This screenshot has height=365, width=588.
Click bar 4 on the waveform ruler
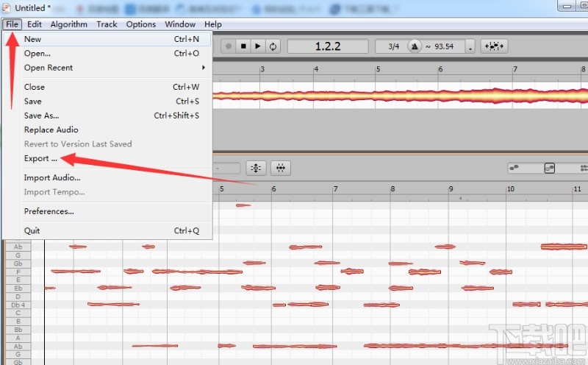click(316, 69)
